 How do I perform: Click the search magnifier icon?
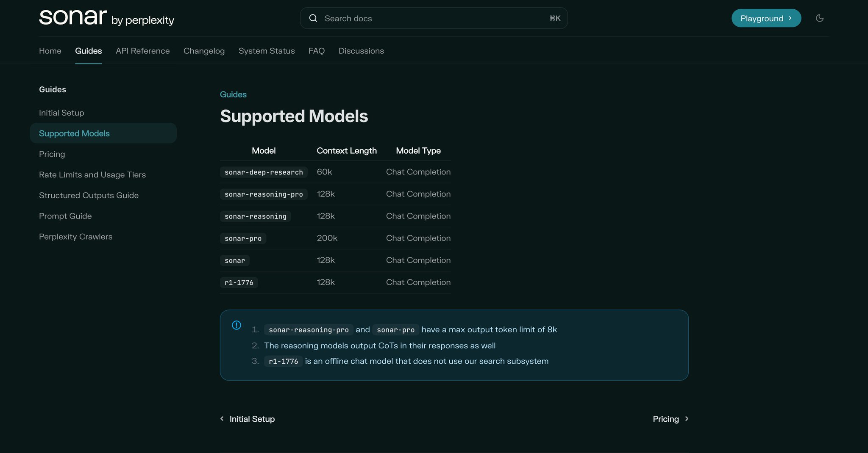pyautogui.click(x=313, y=18)
